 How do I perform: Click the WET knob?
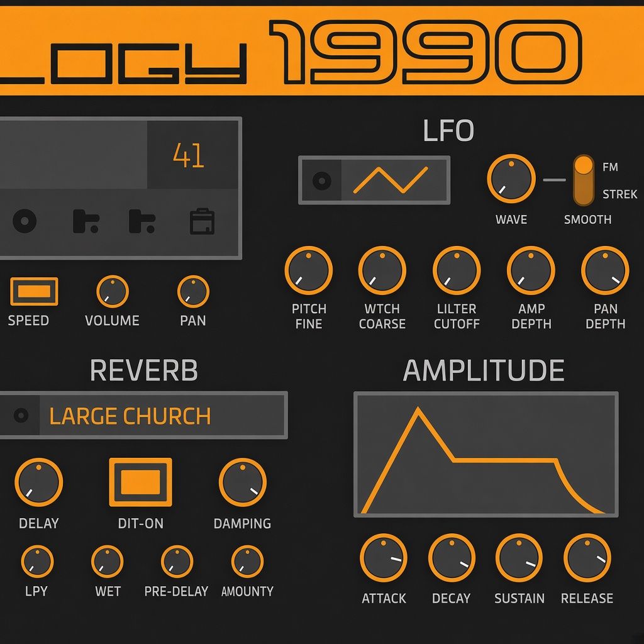(x=107, y=562)
